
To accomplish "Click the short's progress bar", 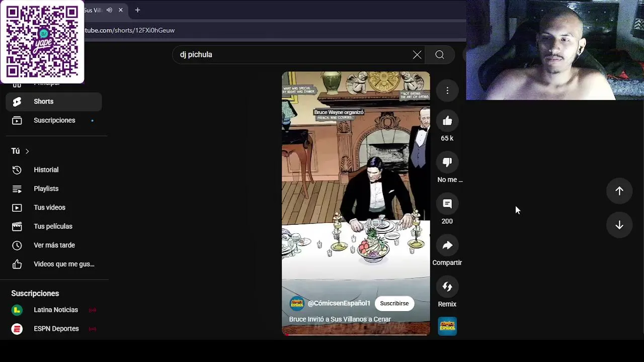I will coord(356,334).
